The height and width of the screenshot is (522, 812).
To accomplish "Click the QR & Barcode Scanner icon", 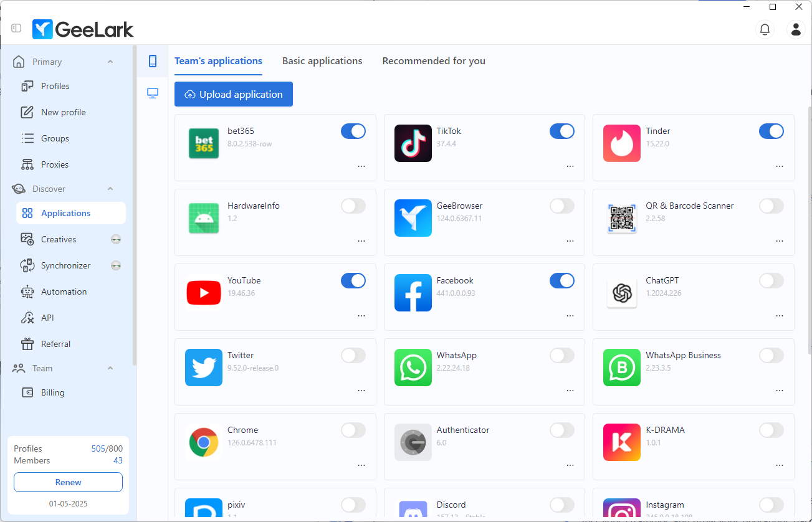I will click(x=622, y=218).
